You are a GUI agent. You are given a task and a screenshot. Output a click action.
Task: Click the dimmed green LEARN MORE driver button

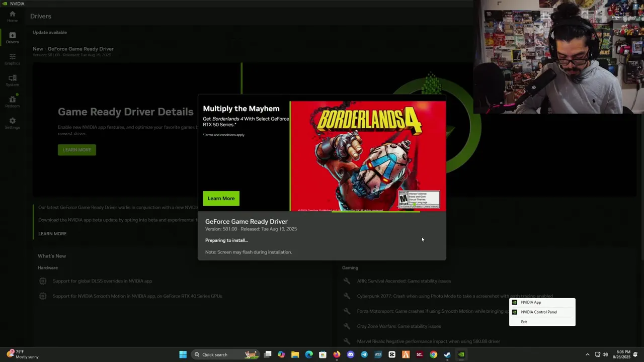77,150
